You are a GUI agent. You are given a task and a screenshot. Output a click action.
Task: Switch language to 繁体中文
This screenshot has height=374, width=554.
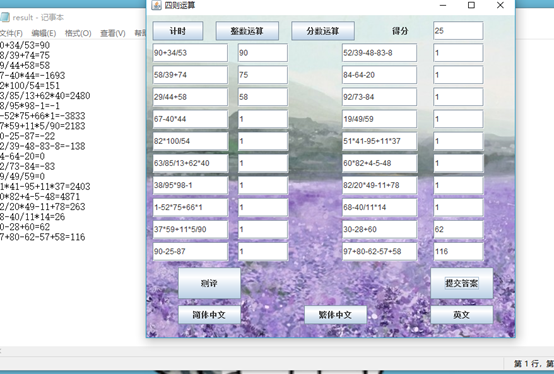(x=335, y=315)
